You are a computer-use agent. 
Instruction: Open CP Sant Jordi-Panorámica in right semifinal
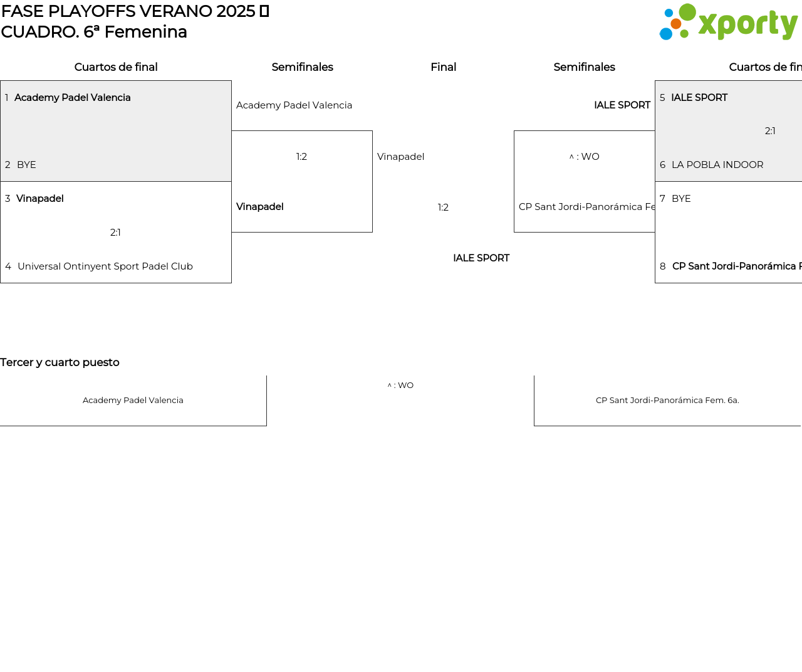(586, 207)
